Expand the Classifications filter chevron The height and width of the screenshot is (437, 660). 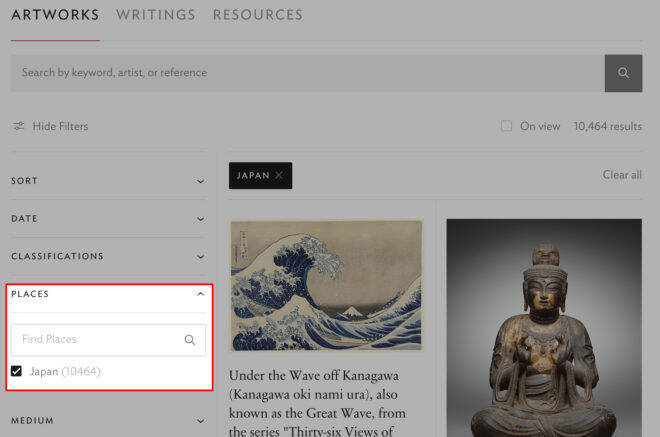201,256
